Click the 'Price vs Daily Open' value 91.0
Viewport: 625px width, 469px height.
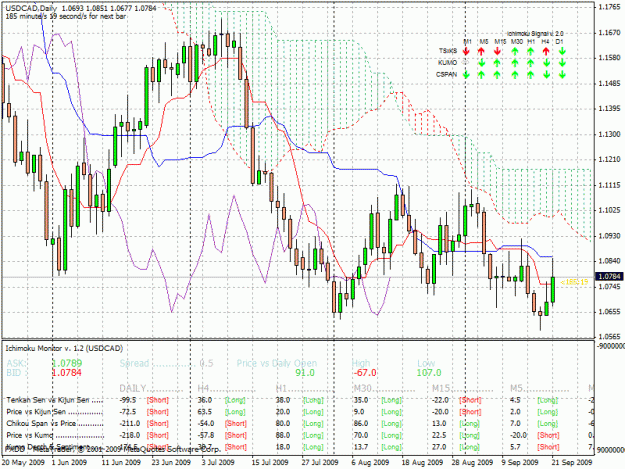point(305,373)
